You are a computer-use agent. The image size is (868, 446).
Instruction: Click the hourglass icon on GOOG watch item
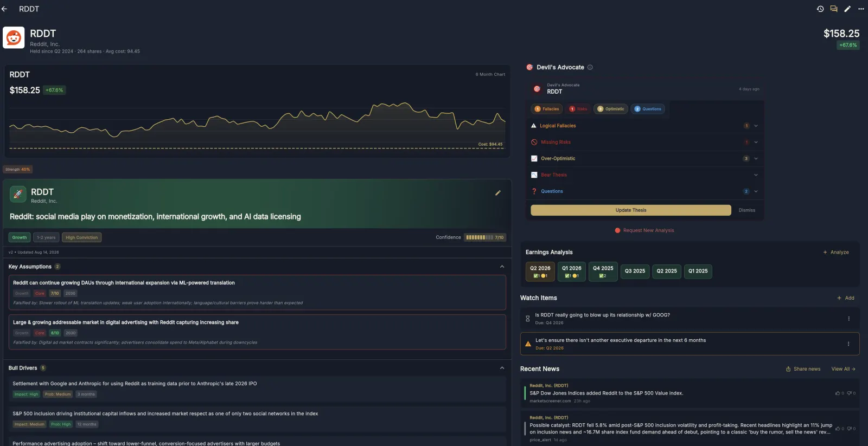point(528,319)
